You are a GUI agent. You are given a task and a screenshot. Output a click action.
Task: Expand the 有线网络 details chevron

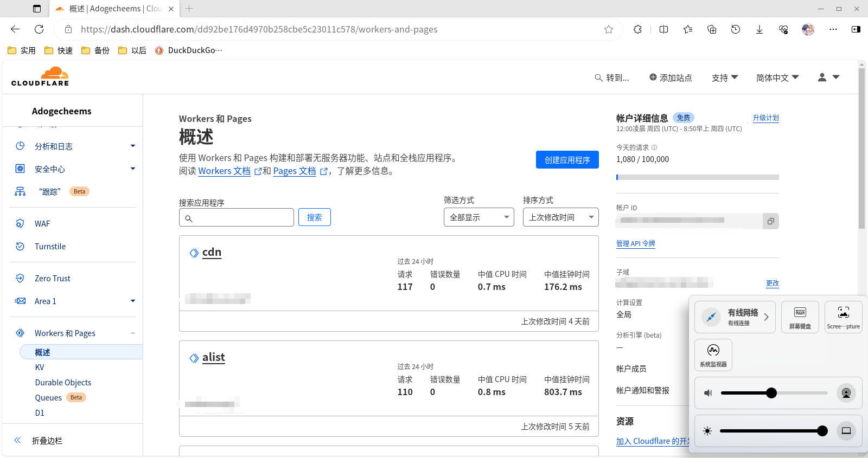(766, 317)
